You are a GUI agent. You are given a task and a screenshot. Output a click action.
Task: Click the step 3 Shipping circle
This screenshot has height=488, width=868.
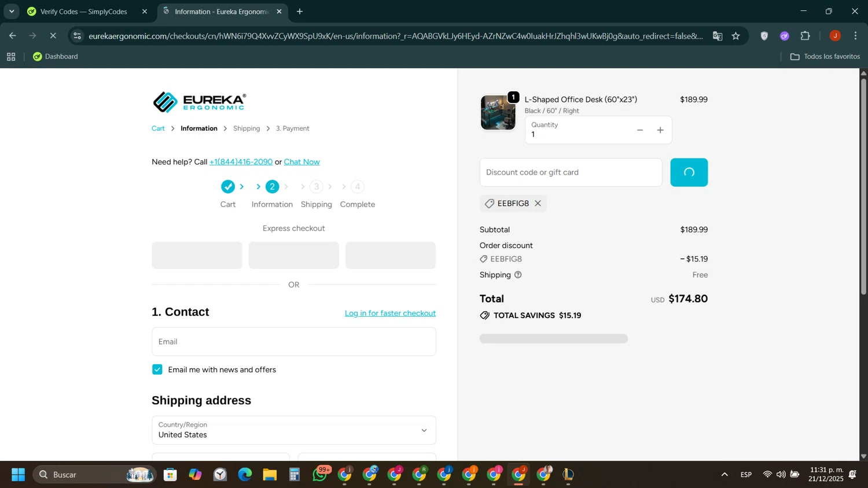click(x=316, y=187)
